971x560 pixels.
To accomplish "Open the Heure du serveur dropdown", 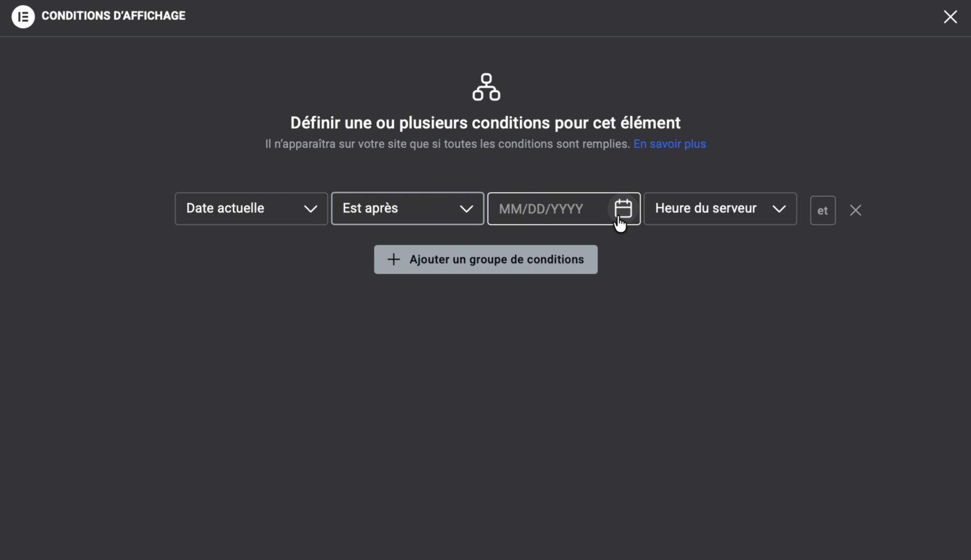I will (x=720, y=208).
